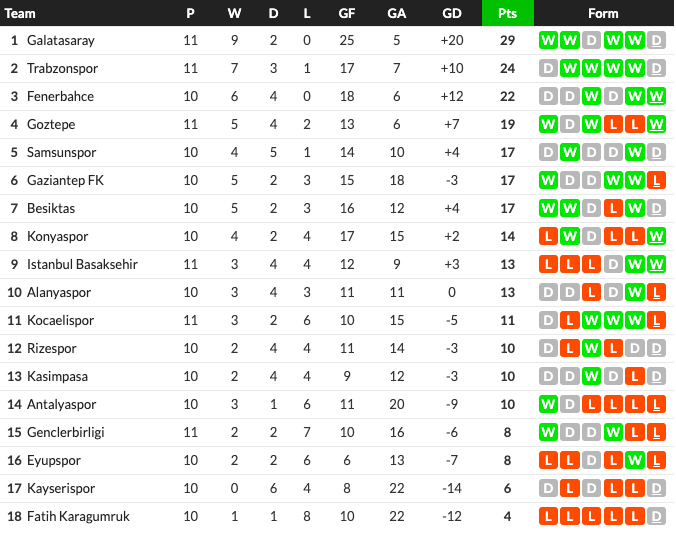Image resolution: width=676 pixels, height=533 pixels.
Task: Click Konyaspor's underlined latest win badge
Action: pos(656,237)
